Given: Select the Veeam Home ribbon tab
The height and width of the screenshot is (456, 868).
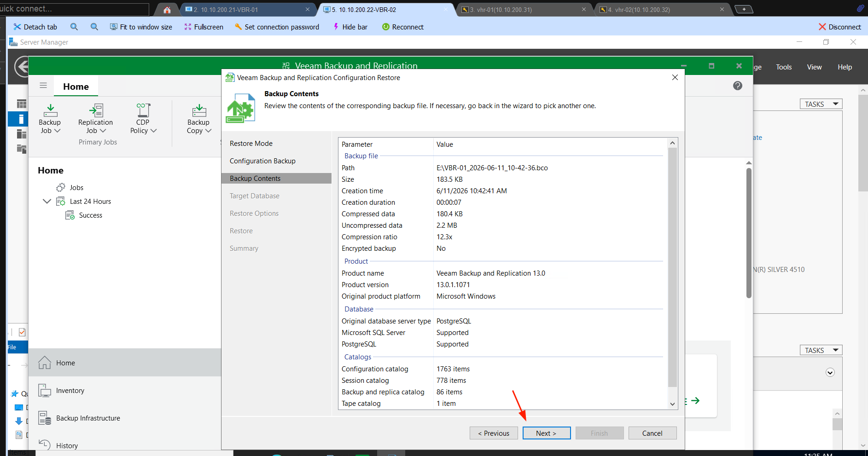Looking at the screenshot, I should (76, 87).
